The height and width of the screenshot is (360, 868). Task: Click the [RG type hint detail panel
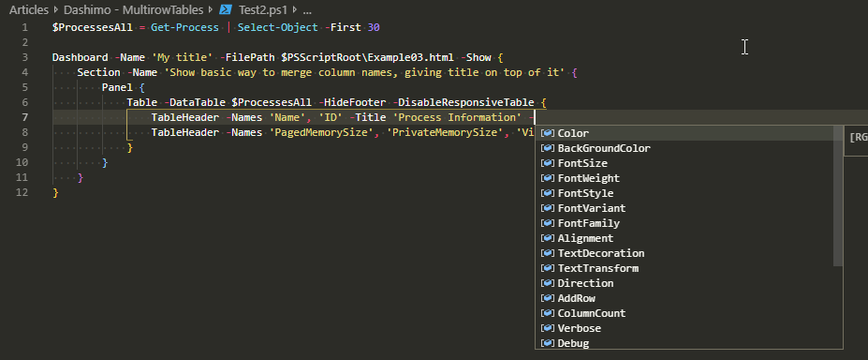[x=856, y=140]
